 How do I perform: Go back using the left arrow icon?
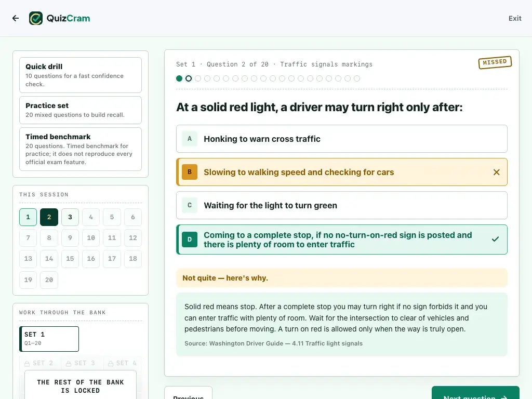16,18
